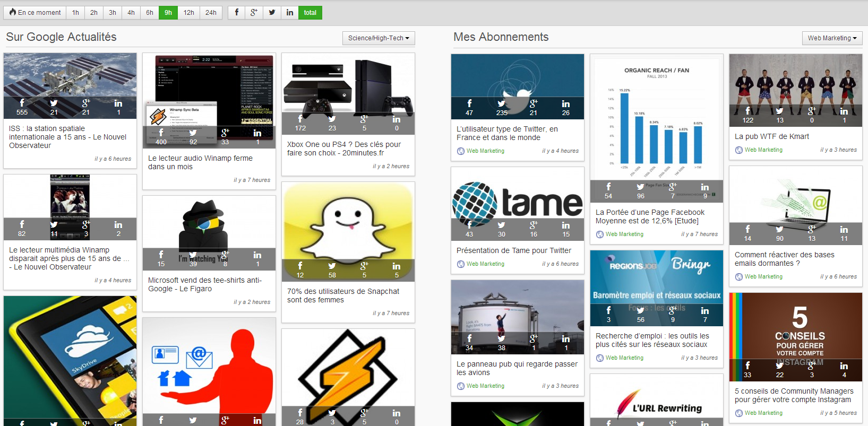Select the 12h time filter
Image resolution: width=868 pixels, height=426 pixels.
pyautogui.click(x=189, y=12)
